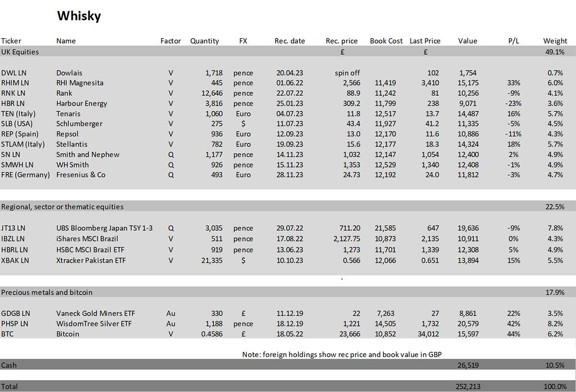Click the foreign holdings note text

point(341,355)
